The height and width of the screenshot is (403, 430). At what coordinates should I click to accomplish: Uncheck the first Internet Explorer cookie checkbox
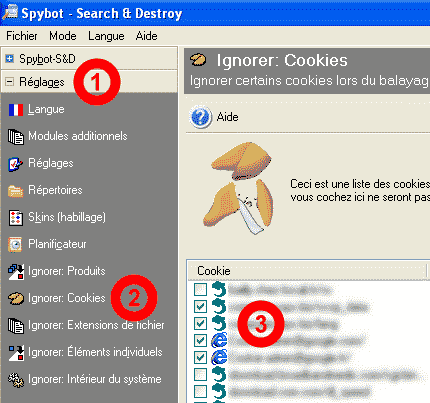tap(200, 340)
